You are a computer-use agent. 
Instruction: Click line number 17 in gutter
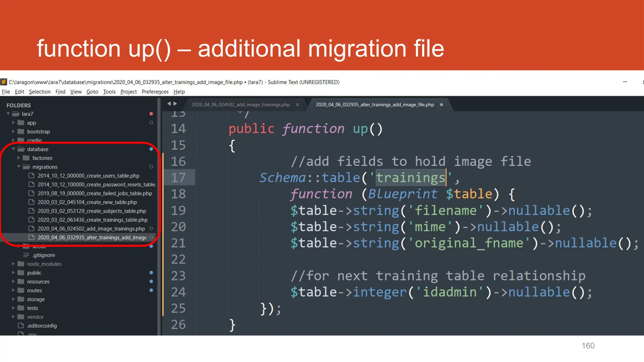point(178,178)
